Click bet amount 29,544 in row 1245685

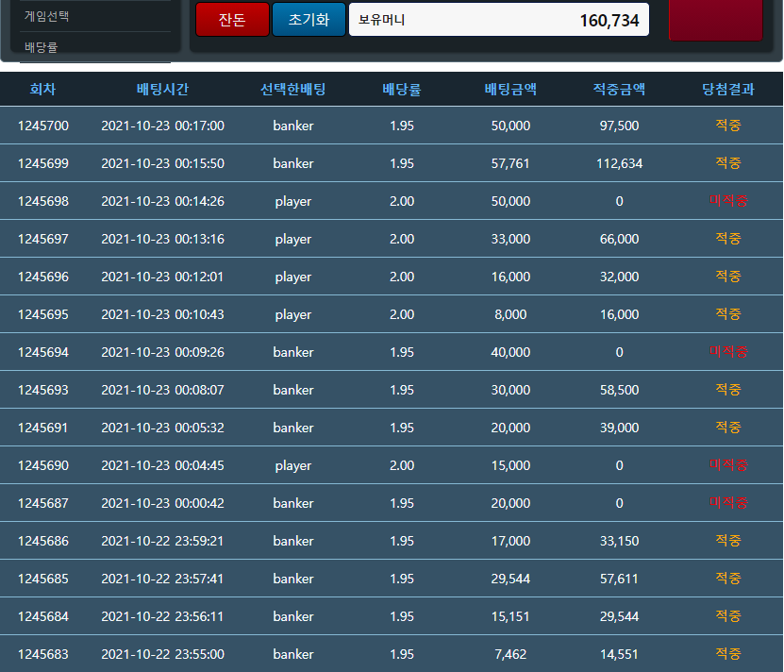(510, 579)
